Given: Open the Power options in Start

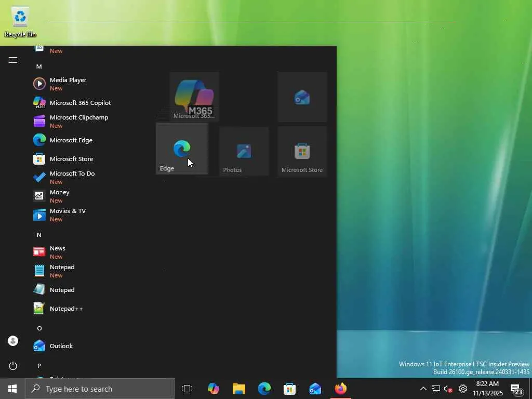Looking at the screenshot, I should (13, 366).
